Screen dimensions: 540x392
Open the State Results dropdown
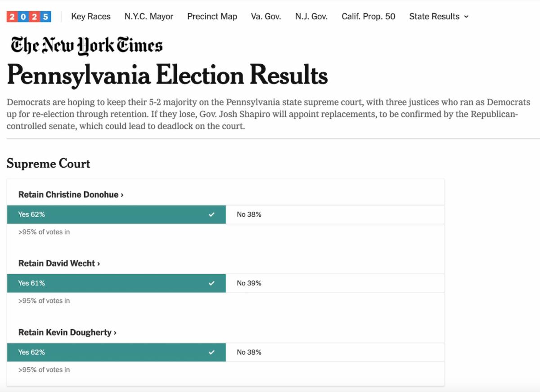pyautogui.click(x=439, y=16)
